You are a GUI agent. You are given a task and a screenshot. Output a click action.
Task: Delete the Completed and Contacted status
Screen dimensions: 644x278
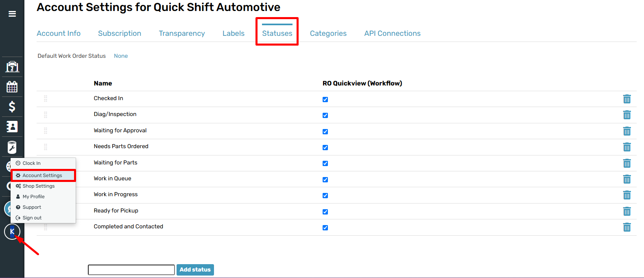pos(627,227)
